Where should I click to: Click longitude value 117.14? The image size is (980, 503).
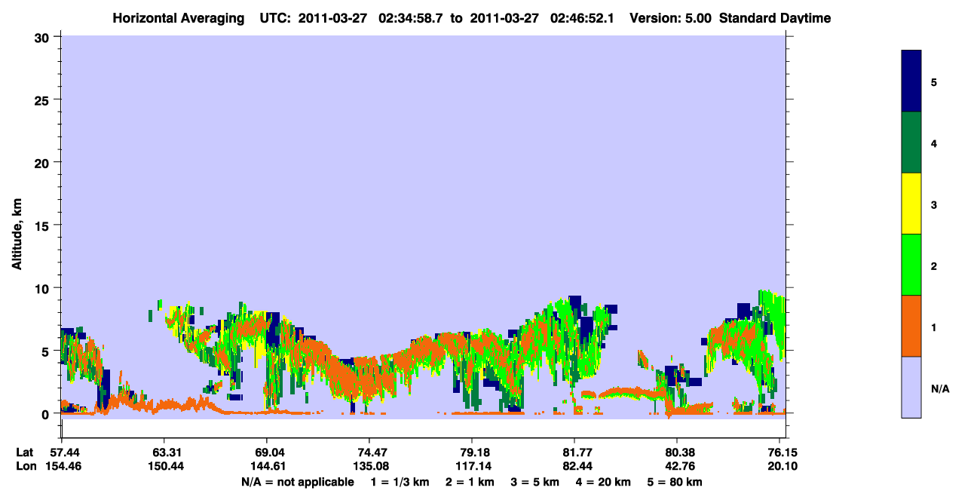click(472, 466)
